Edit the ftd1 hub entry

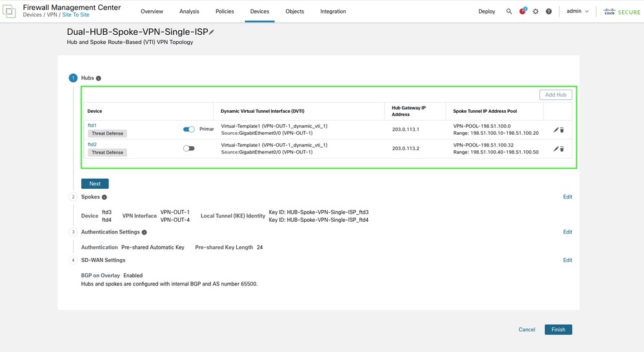click(556, 130)
